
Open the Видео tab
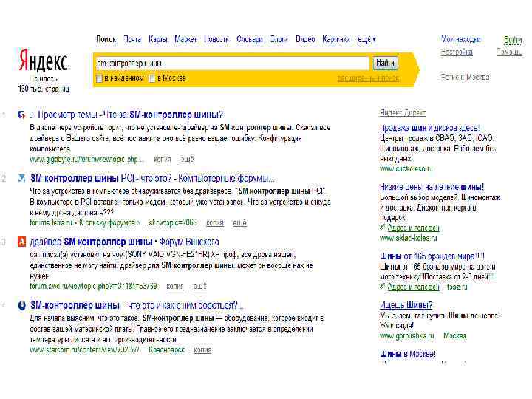tap(305, 39)
